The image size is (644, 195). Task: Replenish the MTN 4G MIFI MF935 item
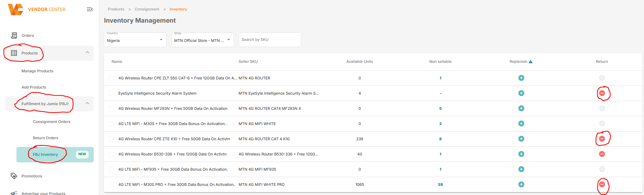click(x=521, y=169)
